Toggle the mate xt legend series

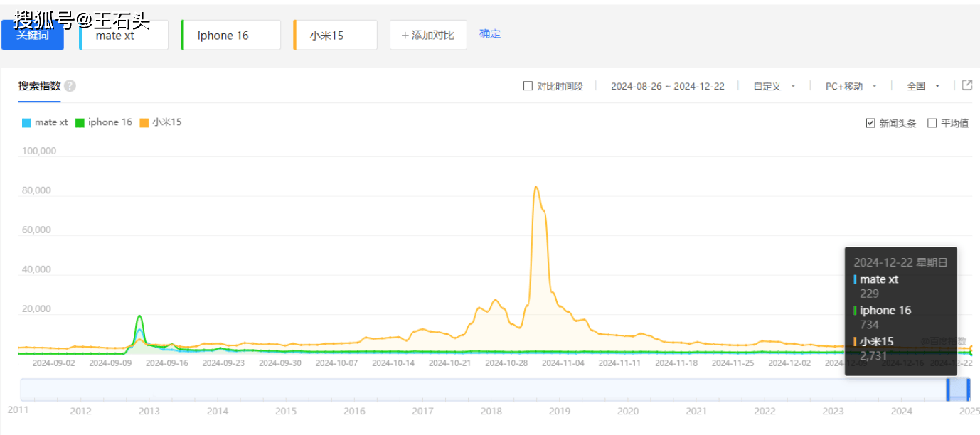coord(45,122)
